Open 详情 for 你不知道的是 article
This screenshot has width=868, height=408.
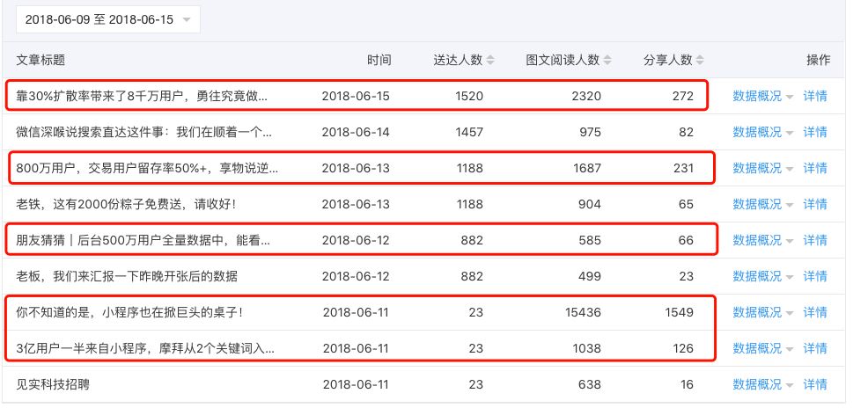point(815,312)
